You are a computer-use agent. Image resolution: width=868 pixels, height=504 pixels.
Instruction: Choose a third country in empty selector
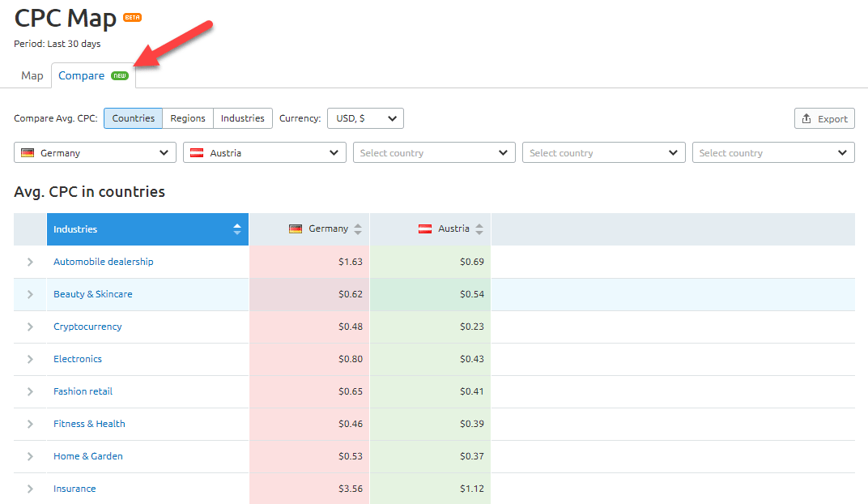pyautogui.click(x=434, y=152)
